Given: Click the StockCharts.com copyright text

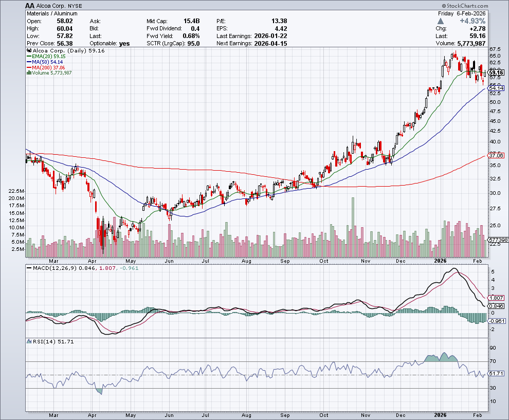Looking at the screenshot, I should point(465,6).
